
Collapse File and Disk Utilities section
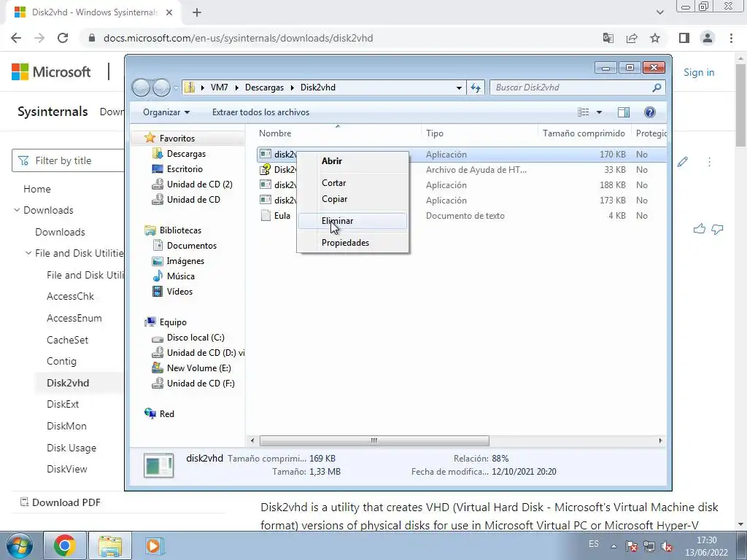(28, 253)
